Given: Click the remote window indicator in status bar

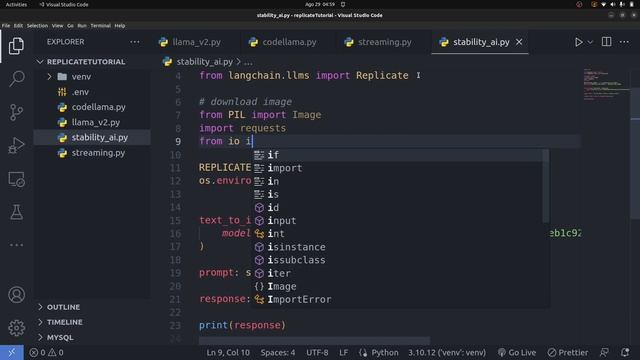Looking at the screenshot, I should click(12, 352).
